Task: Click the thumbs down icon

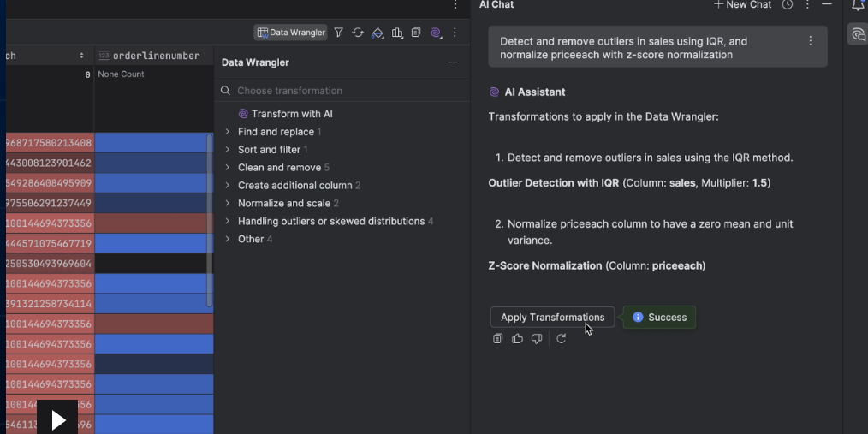Action: click(537, 339)
